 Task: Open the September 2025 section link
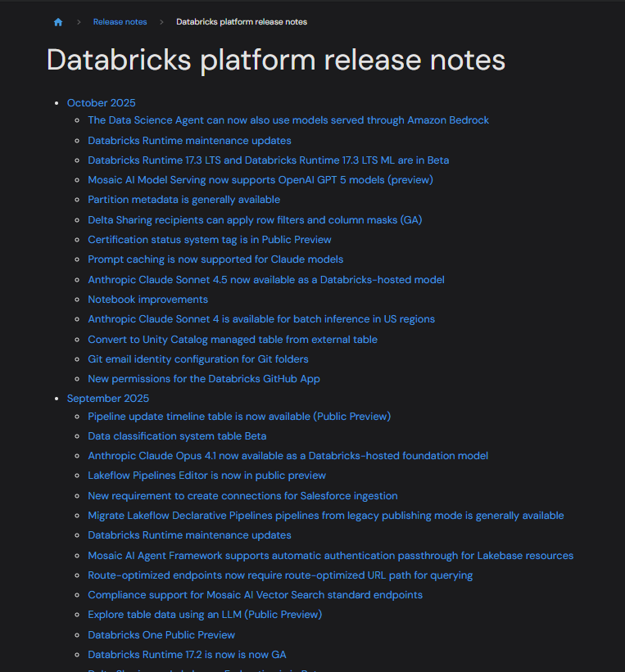click(107, 399)
